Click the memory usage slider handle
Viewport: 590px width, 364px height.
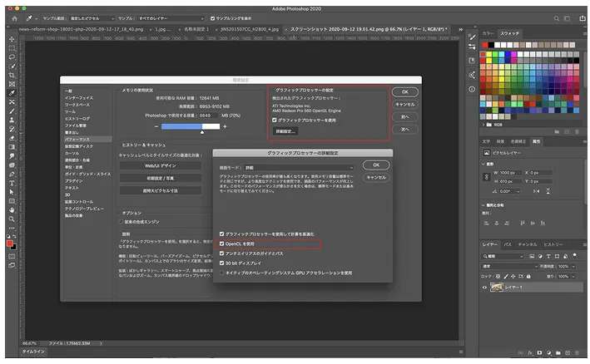point(202,132)
